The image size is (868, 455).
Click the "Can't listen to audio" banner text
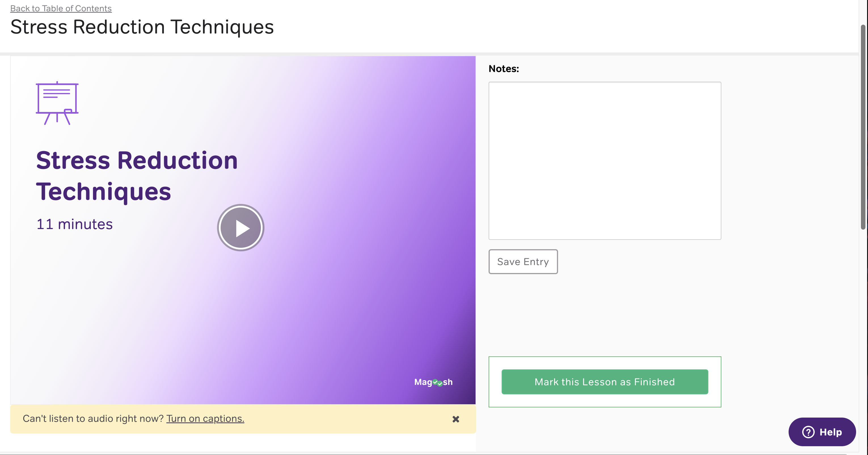pyautogui.click(x=93, y=418)
